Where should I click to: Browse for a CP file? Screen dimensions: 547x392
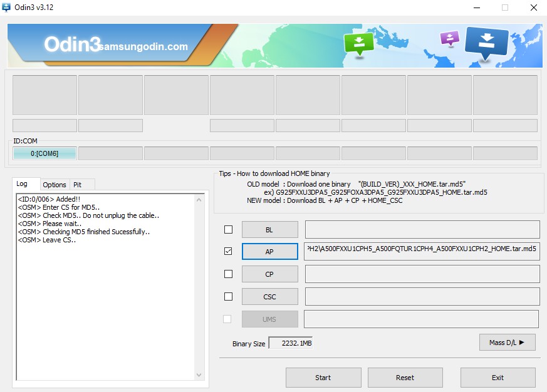coord(270,274)
